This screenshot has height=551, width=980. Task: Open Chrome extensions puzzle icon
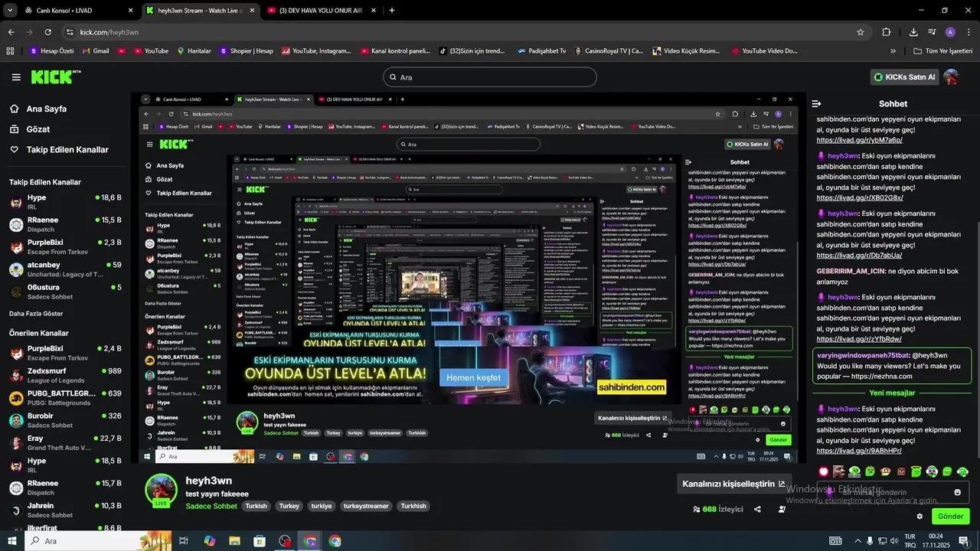(x=887, y=32)
